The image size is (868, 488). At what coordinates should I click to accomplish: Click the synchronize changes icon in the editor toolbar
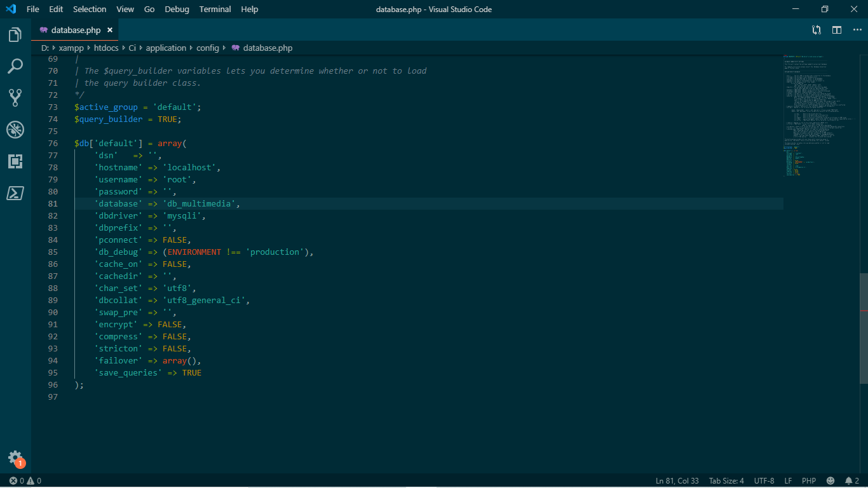[816, 29]
